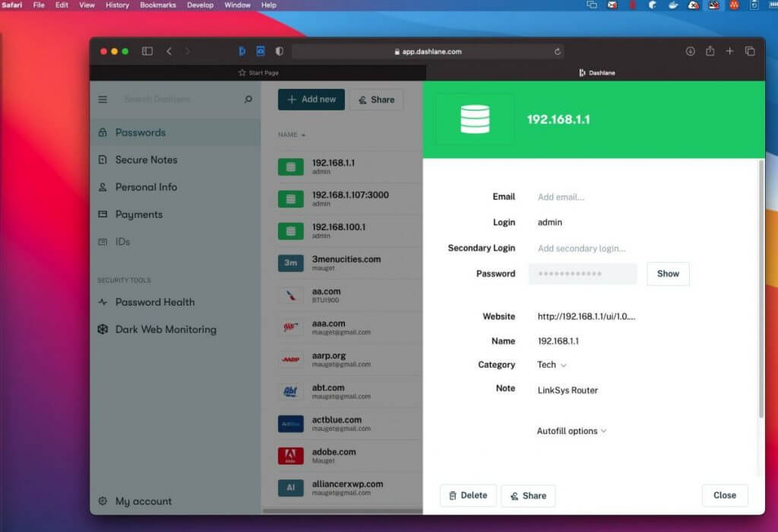
Task: Delete this 192.168.1.1 credential
Action: [468, 496]
